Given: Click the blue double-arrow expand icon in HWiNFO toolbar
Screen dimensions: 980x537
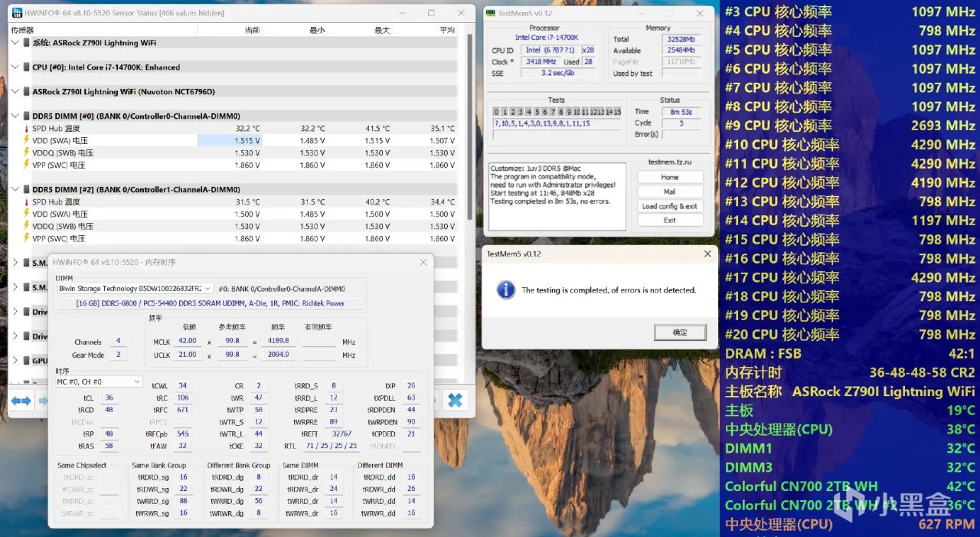Looking at the screenshot, I should pos(21,401).
